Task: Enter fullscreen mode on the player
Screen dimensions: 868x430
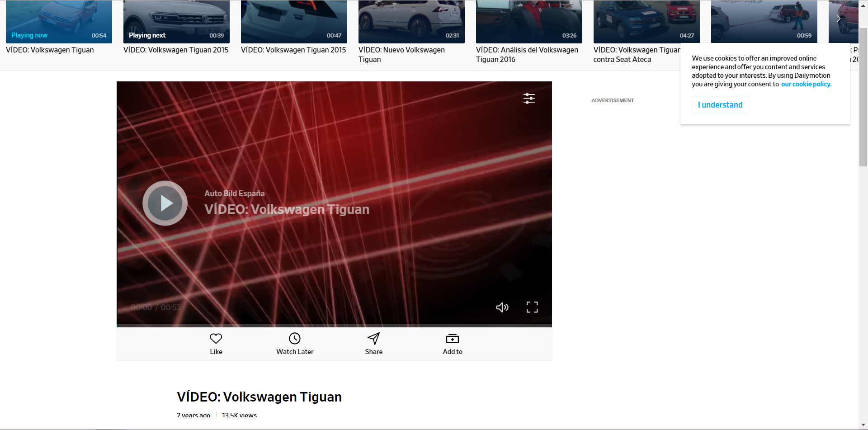Action: (x=532, y=307)
